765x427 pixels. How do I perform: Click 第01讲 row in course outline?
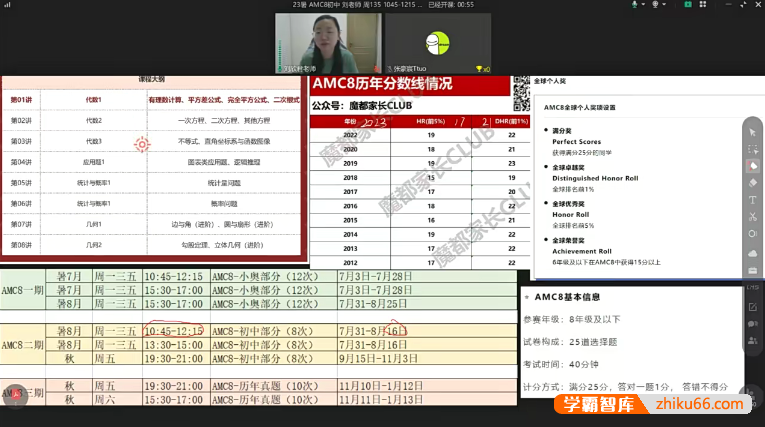point(151,100)
